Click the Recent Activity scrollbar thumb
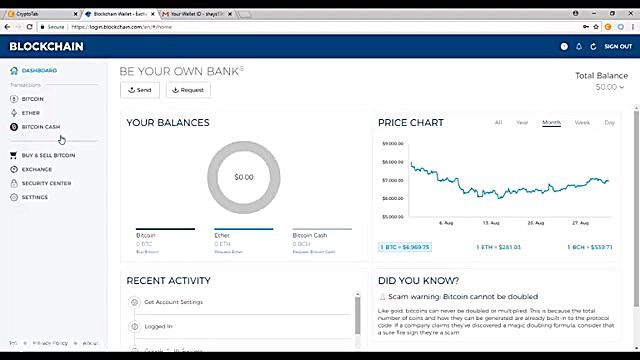Viewport: 640px width, 360px height. coord(358,316)
